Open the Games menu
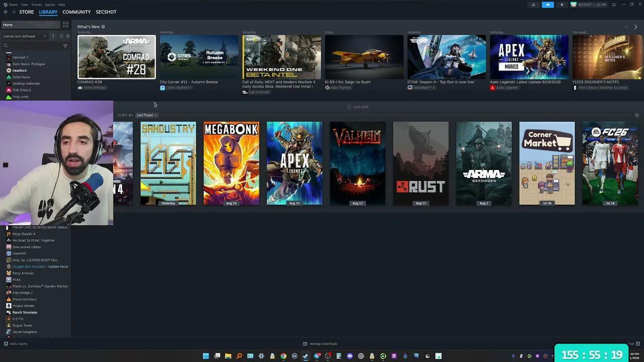The image size is (644, 362). click(x=50, y=5)
